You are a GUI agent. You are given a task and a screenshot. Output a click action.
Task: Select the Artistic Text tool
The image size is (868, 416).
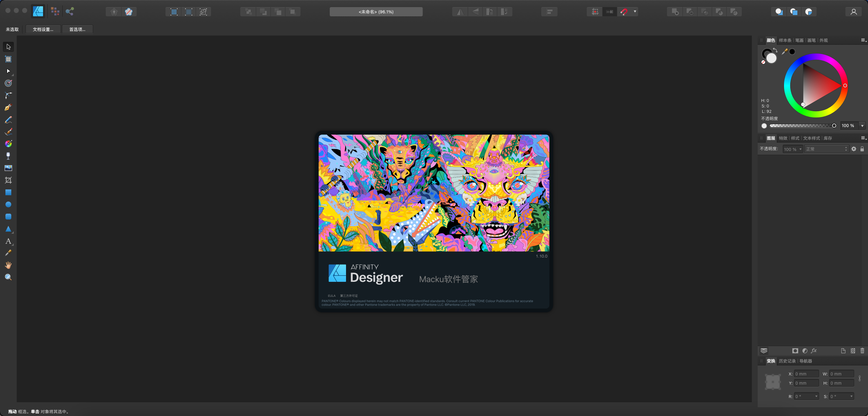(x=8, y=241)
